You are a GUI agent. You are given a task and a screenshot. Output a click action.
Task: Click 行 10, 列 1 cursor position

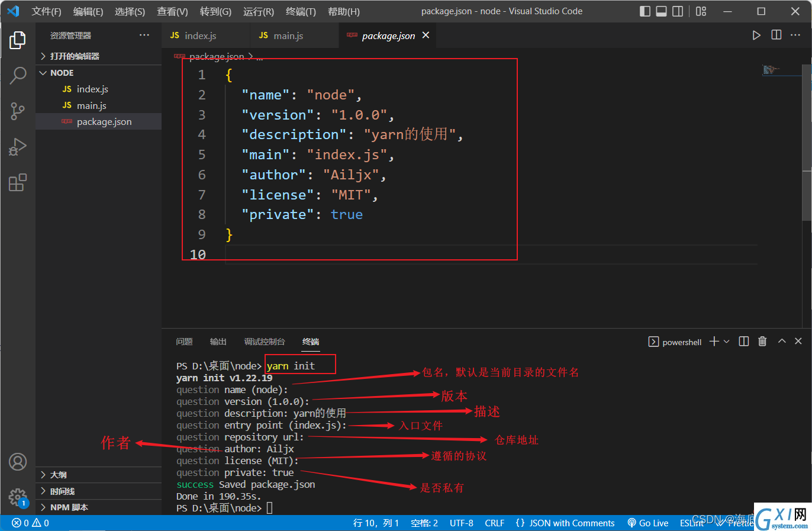[x=376, y=523]
